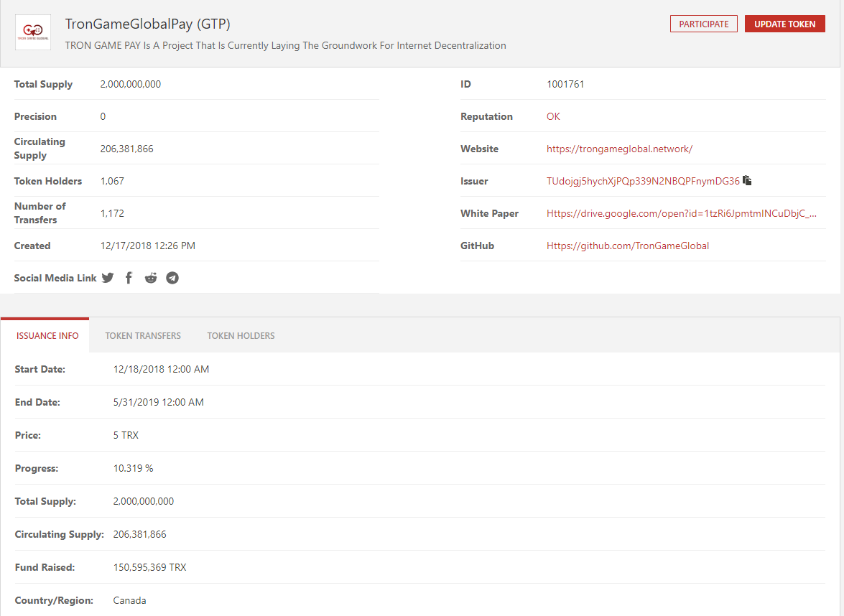Click the TronGameGlobalPay token logo
The width and height of the screenshot is (844, 616).
tap(33, 32)
